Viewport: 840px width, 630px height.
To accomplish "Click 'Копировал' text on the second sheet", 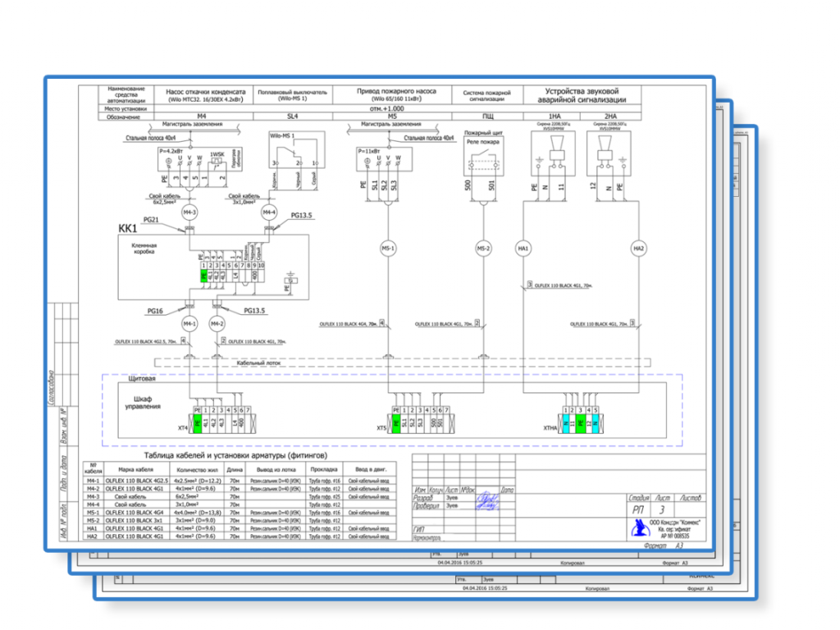I will pos(573,563).
